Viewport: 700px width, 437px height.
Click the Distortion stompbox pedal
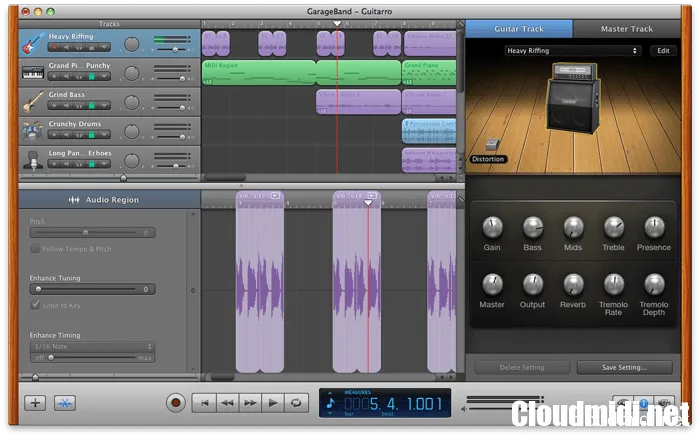point(492,146)
